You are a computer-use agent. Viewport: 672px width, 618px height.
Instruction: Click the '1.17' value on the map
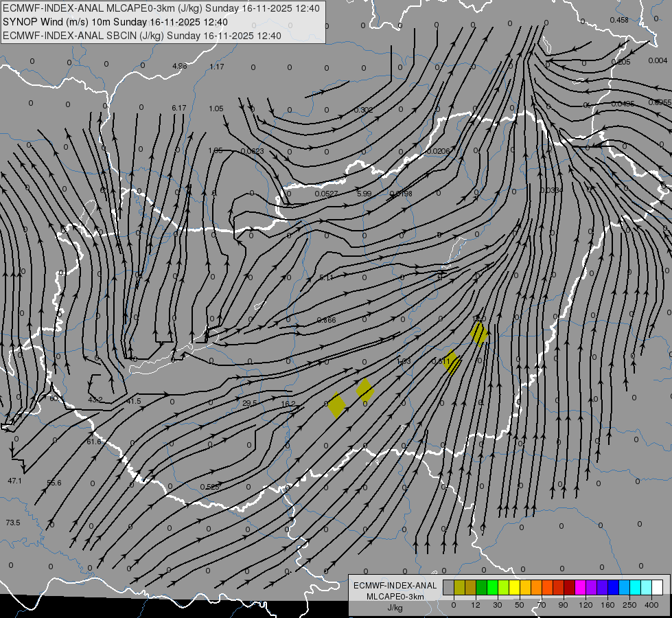(217, 67)
